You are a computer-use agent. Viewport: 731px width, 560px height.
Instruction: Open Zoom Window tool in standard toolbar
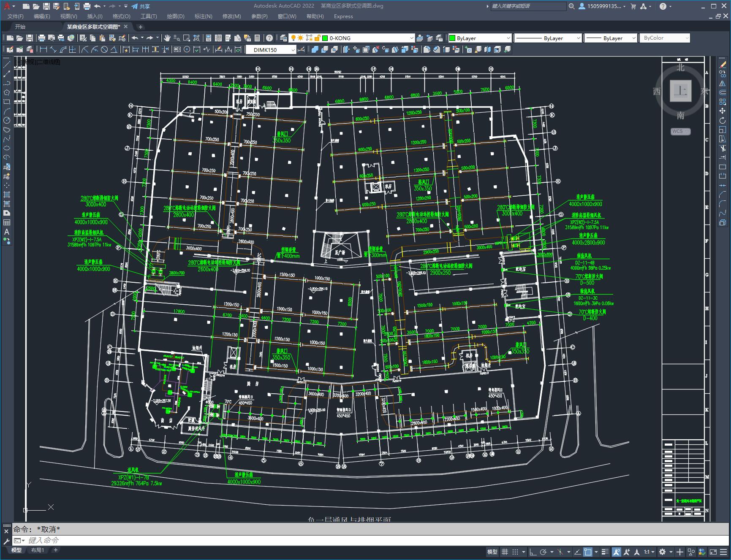[186, 38]
